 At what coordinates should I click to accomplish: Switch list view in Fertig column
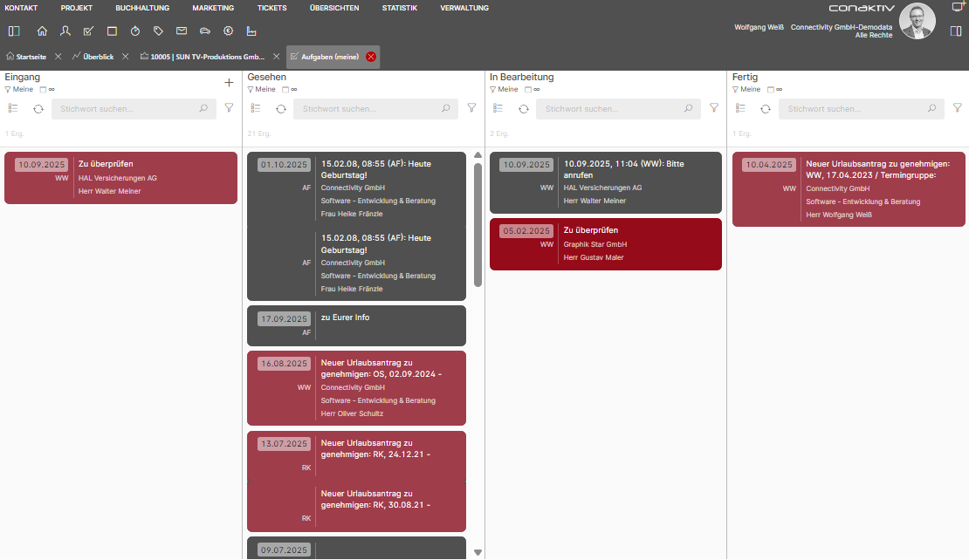tap(740, 109)
